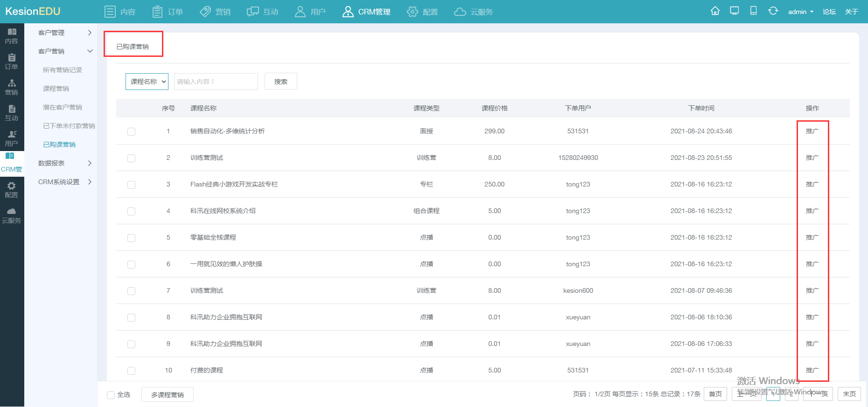Open the 营销 top navigation menu
The image size is (868, 407).
(215, 12)
